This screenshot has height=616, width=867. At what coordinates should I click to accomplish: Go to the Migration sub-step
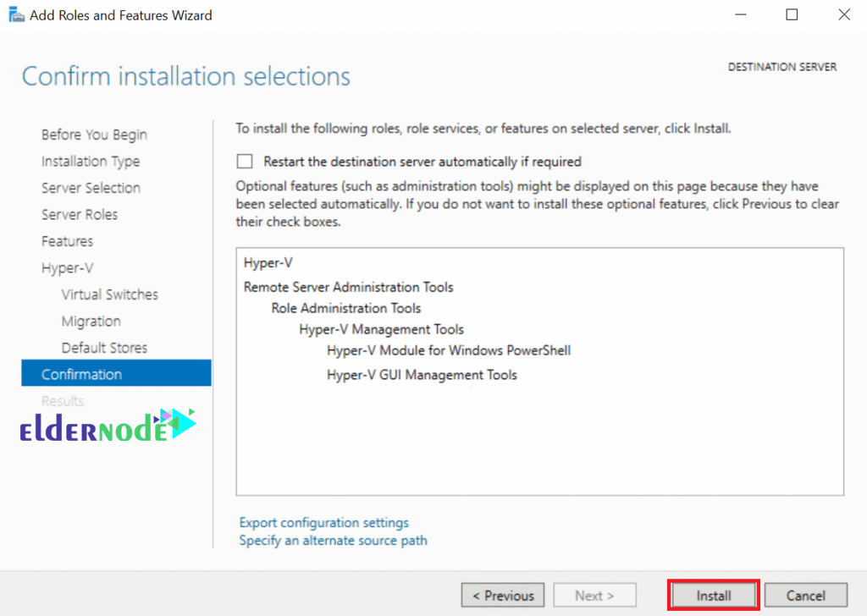pyautogui.click(x=91, y=321)
